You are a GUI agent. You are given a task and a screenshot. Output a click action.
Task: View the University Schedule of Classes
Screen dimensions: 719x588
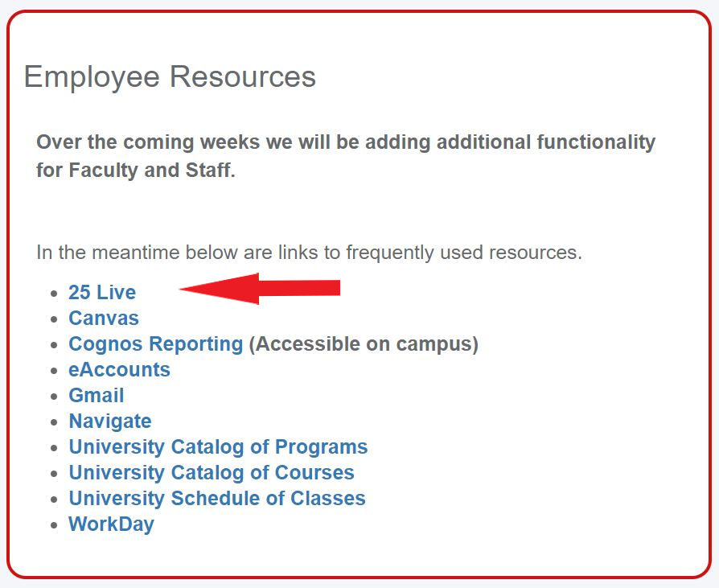(217, 499)
